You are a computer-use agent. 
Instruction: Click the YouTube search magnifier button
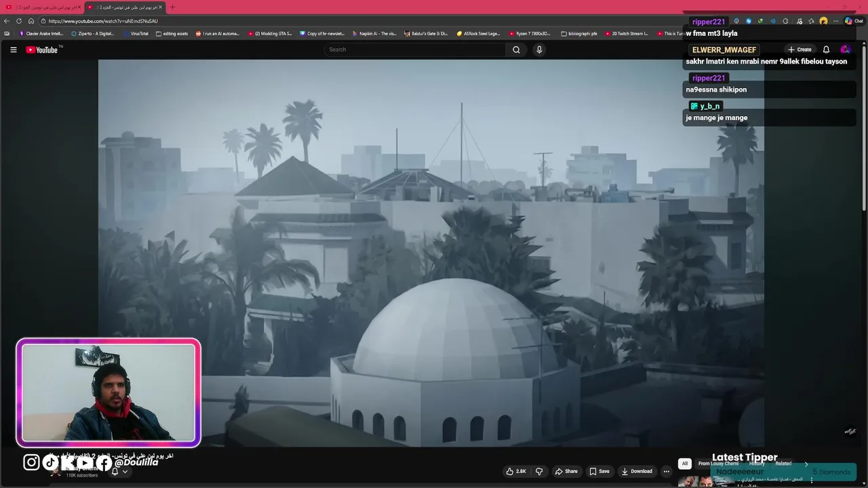[516, 49]
